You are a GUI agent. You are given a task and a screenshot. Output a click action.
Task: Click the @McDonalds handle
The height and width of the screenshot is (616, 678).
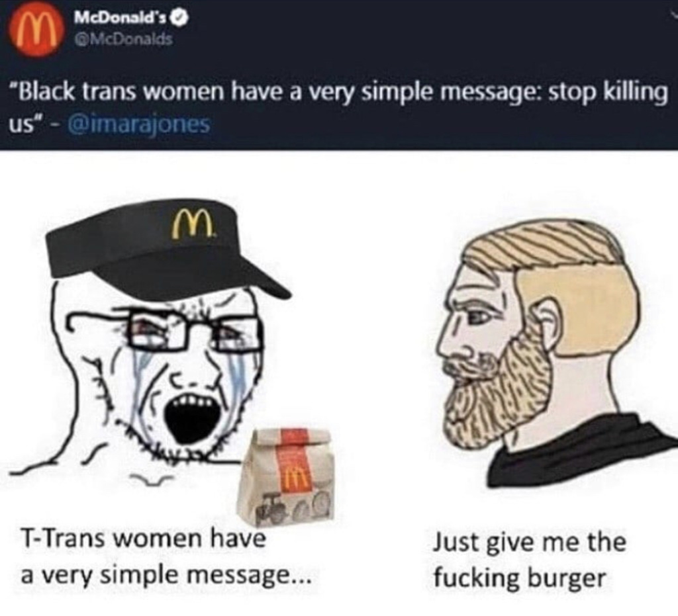coord(123,39)
